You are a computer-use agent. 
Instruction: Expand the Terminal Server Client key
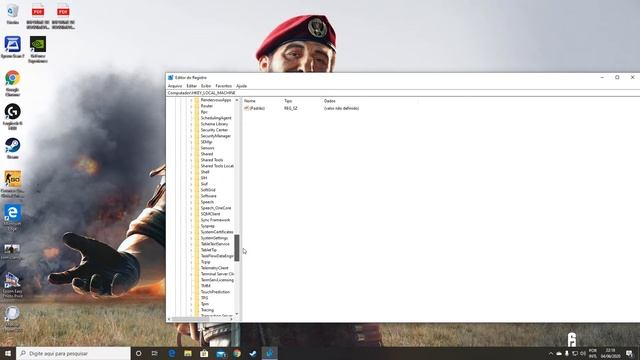click(191, 274)
